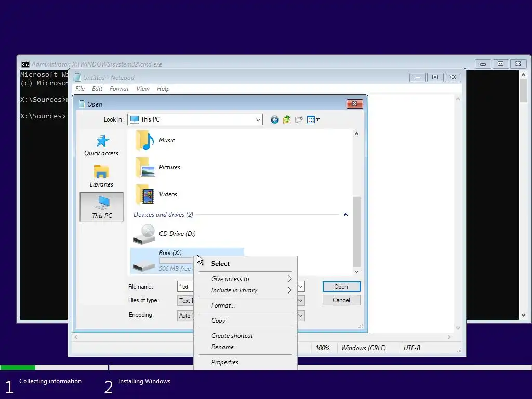Maximize the cmd.exe window

[500, 64]
